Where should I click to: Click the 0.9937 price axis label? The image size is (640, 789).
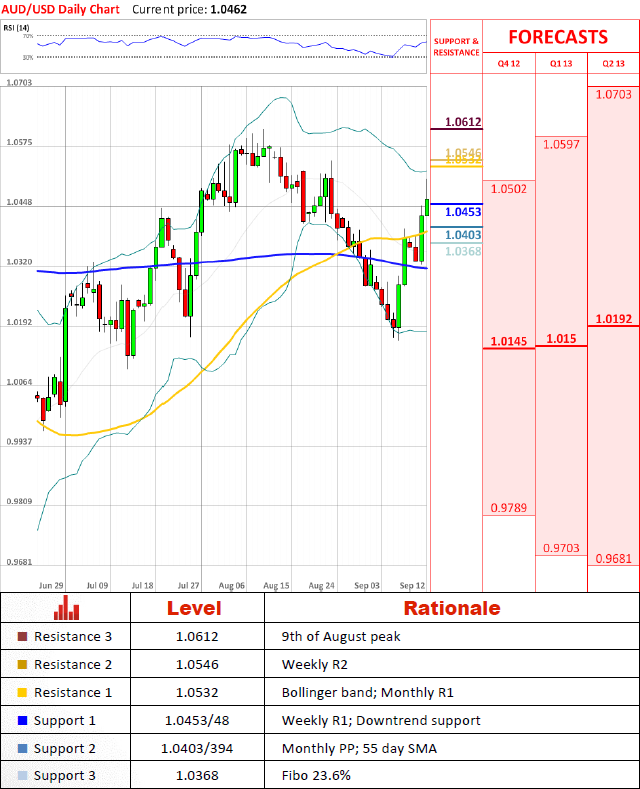tap(19, 442)
